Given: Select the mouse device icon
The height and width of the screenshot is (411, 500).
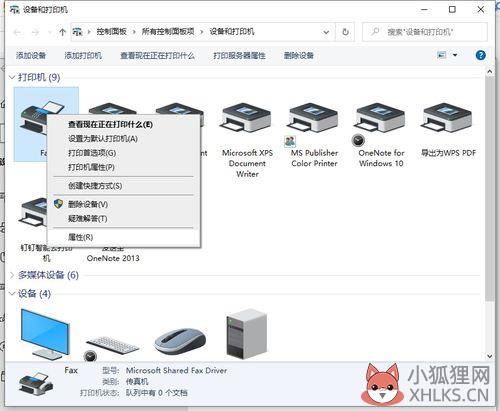Looking at the screenshot, I should pyautogui.click(x=180, y=341).
